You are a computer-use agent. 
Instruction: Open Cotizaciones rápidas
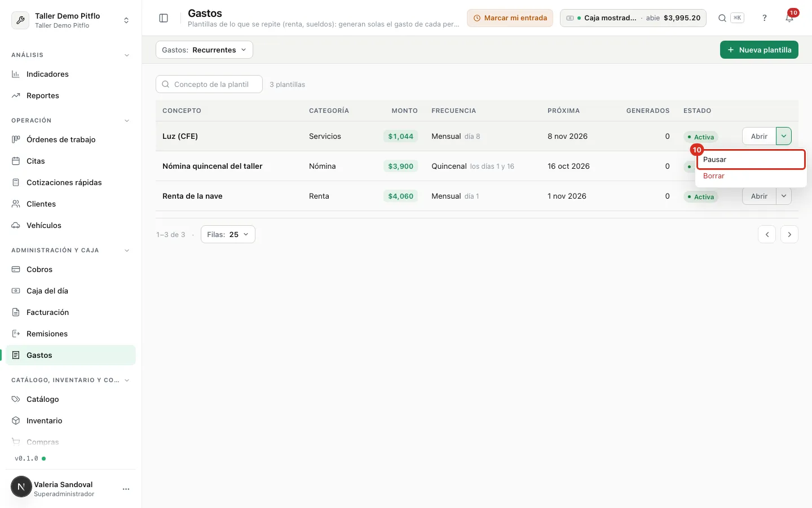pos(70,182)
